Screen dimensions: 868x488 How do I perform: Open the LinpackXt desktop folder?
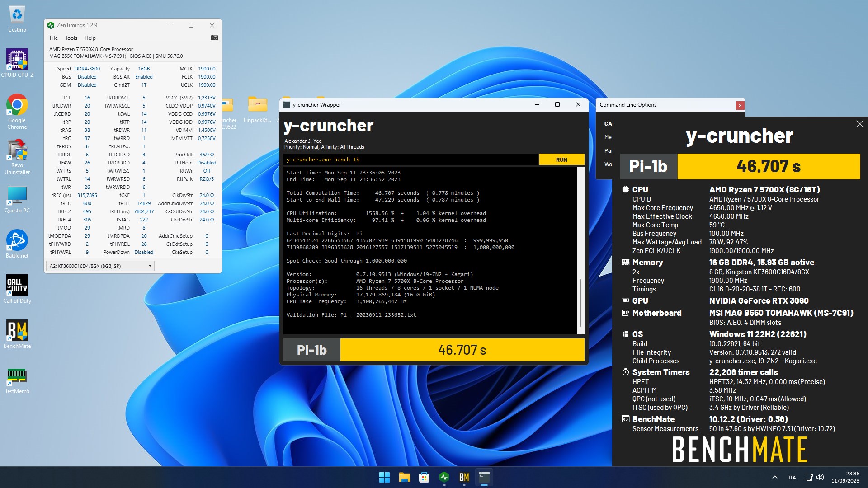click(258, 109)
